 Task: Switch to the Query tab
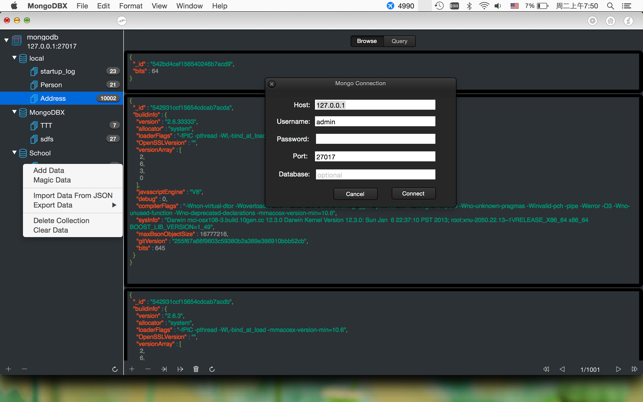tap(399, 41)
